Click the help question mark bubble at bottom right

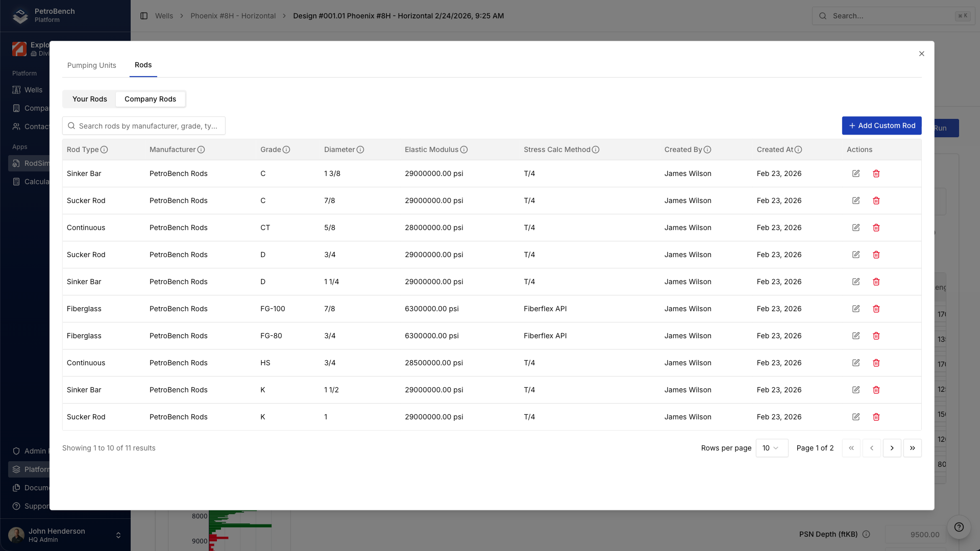tap(959, 528)
